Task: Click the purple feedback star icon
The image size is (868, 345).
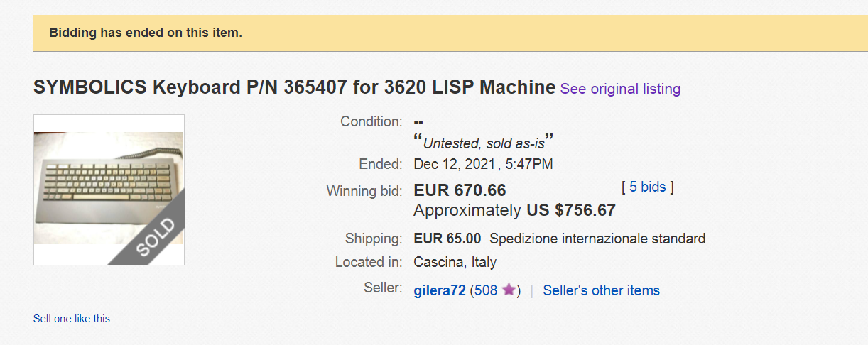Action: tap(509, 290)
